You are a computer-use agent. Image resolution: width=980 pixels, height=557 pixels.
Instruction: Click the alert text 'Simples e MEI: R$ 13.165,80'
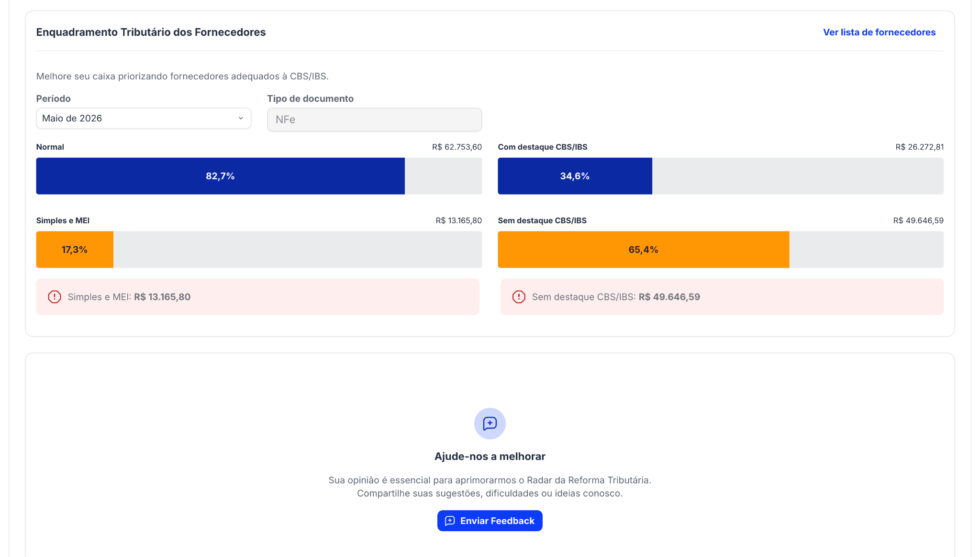coord(129,297)
